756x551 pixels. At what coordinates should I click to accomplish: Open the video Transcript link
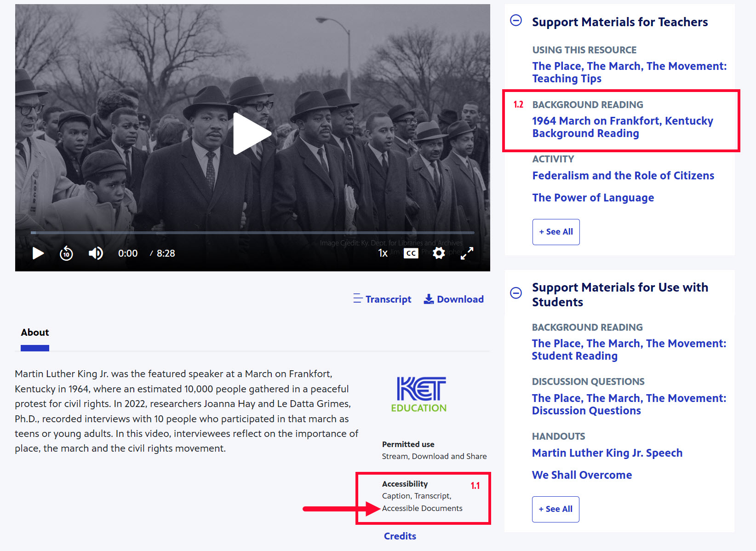point(382,299)
